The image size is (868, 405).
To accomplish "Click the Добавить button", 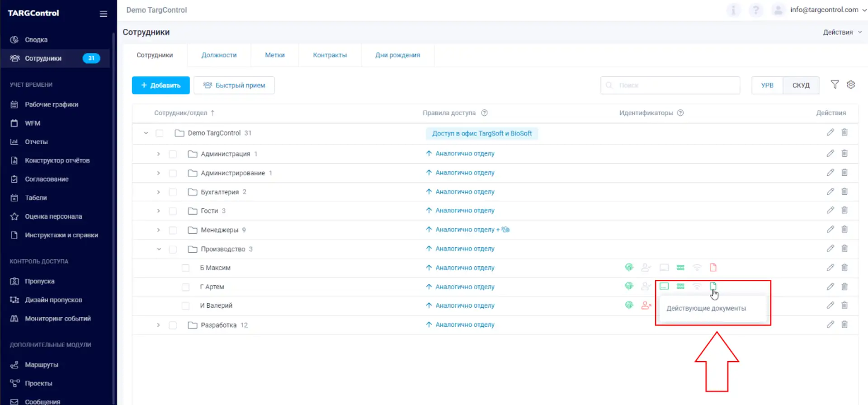I will [x=160, y=85].
